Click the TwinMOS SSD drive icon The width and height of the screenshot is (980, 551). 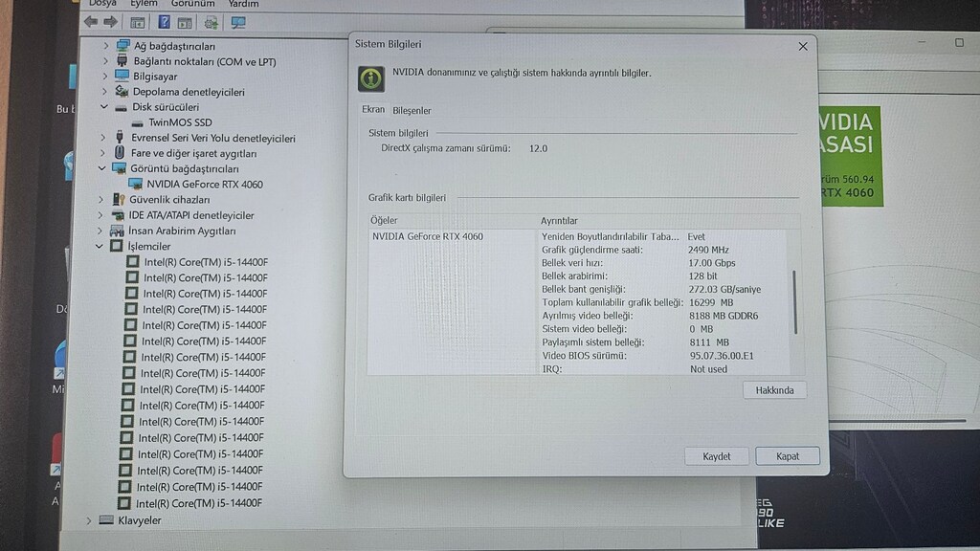point(138,123)
